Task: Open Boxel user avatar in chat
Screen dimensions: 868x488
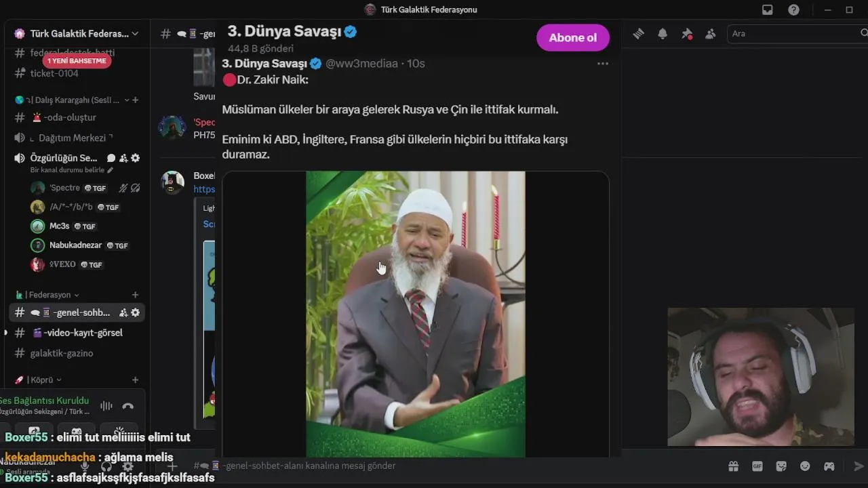Action: click(172, 182)
